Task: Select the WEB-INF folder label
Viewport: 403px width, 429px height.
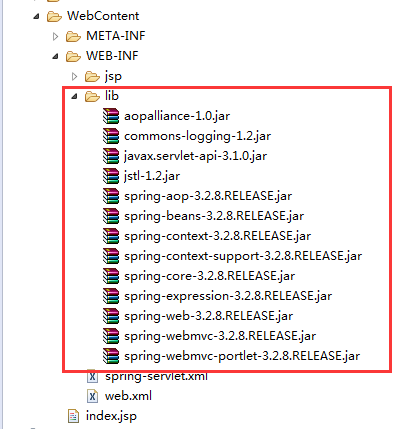Action: pos(112,56)
